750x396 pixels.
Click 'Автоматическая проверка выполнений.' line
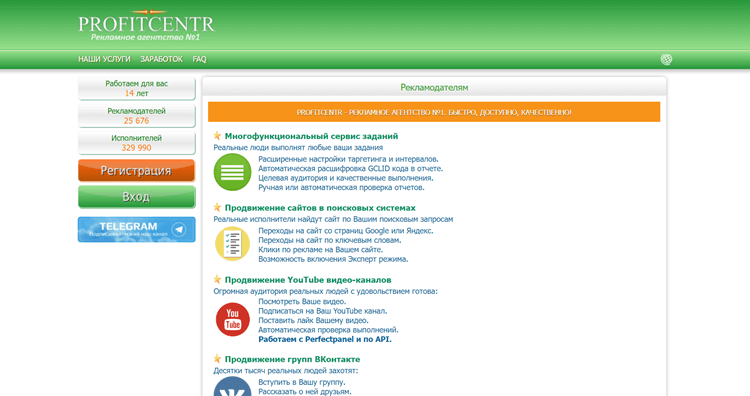point(328,330)
